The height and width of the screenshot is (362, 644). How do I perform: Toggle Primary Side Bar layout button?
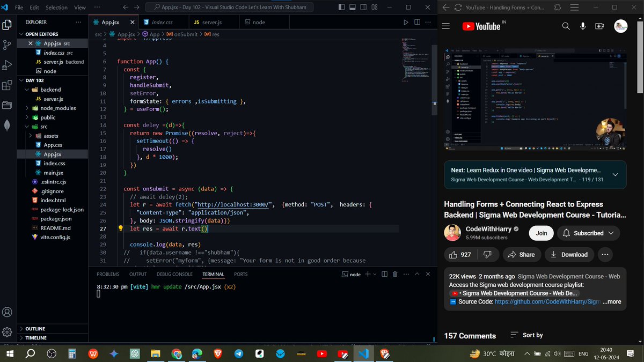tap(342, 8)
